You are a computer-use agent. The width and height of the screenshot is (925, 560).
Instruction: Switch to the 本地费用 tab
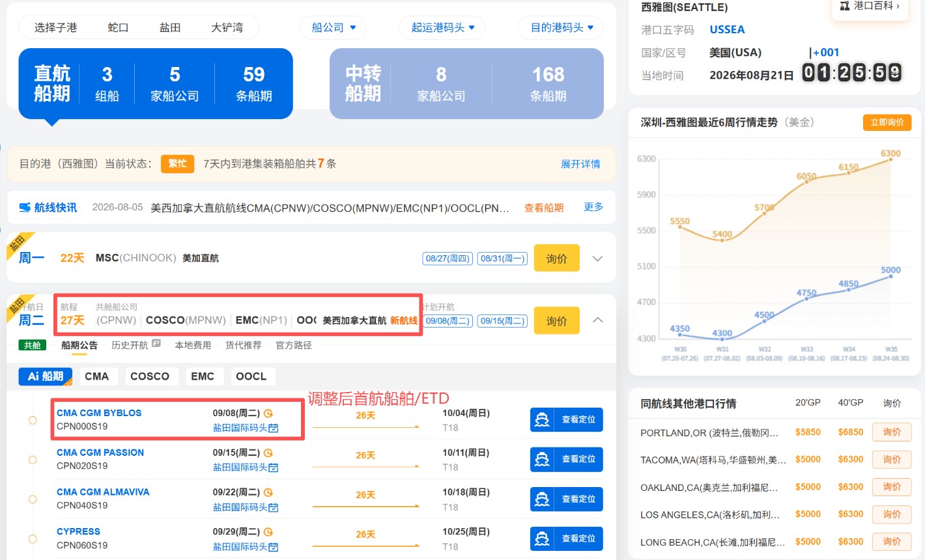click(x=193, y=345)
